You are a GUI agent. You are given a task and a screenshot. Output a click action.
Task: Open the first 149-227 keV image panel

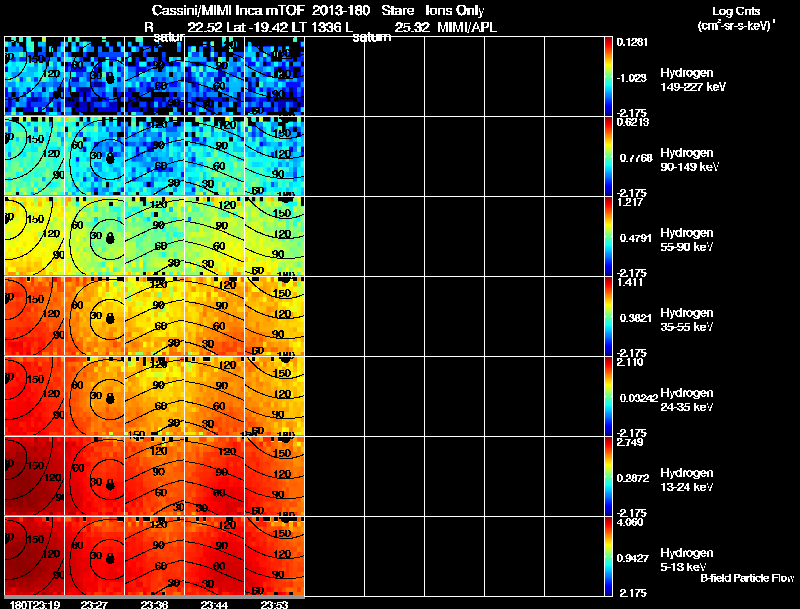tap(34, 76)
